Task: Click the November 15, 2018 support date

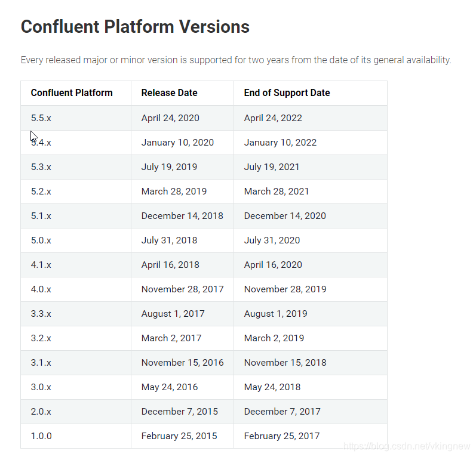Action: point(285,362)
